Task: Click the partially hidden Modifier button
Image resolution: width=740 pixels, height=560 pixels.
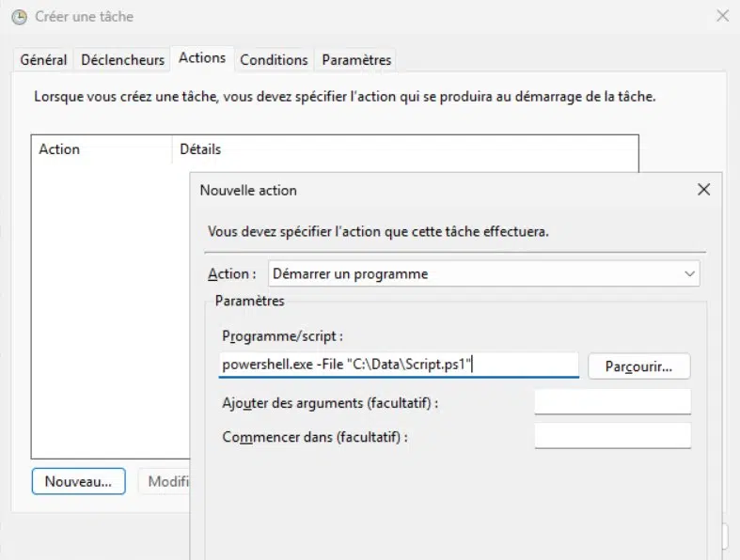Action: point(165,481)
